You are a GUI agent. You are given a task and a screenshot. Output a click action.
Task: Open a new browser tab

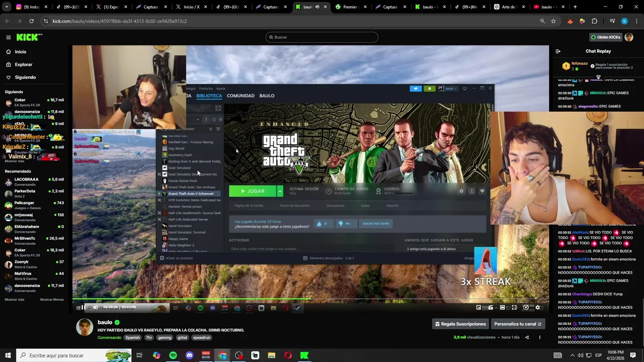coord(575,7)
